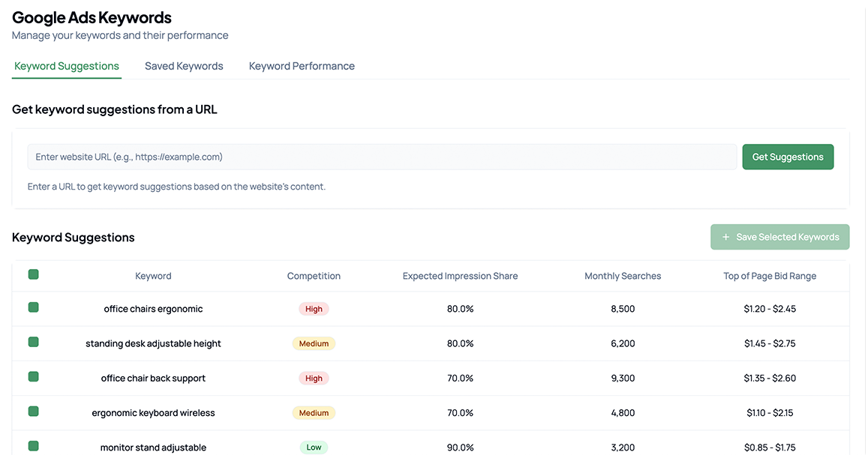Uncheck the office chairs ergonomic row checkbox
Screen dimensions: 868x461
(x=33, y=307)
